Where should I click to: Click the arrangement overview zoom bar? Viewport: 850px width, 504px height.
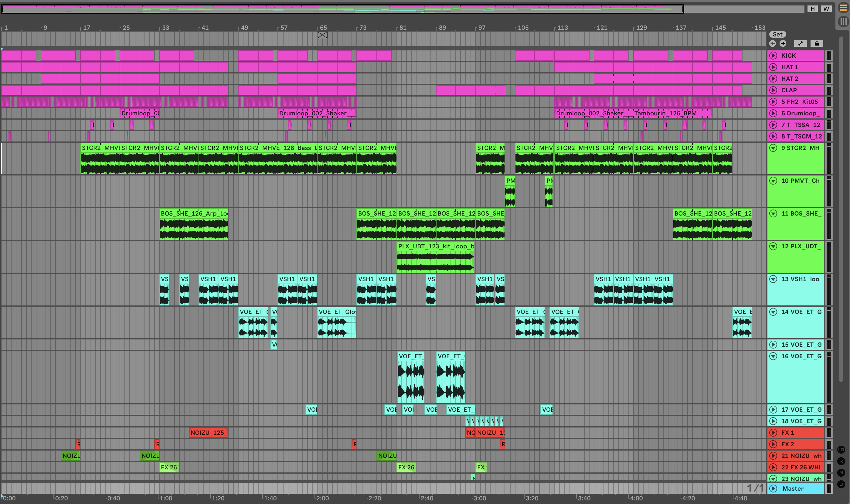pos(340,9)
